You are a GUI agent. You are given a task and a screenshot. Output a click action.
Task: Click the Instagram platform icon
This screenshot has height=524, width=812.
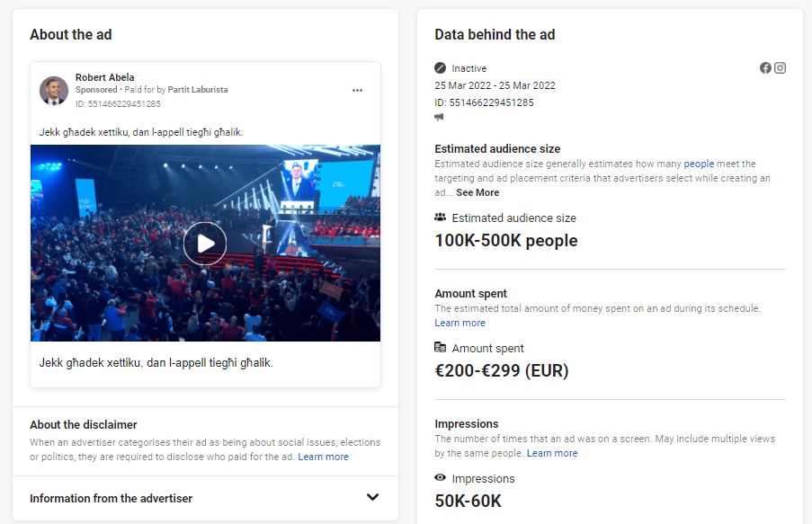tap(781, 68)
